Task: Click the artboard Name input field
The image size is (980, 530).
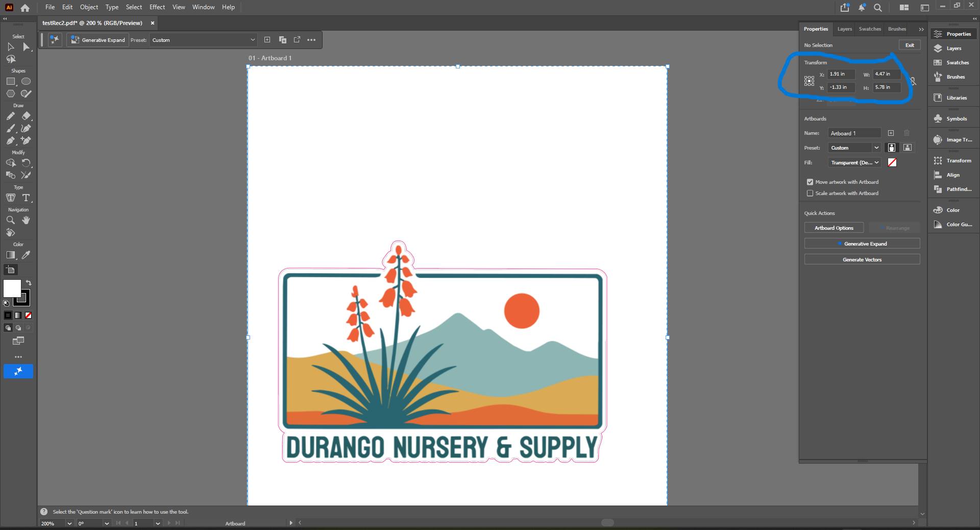Action: [x=854, y=133]
